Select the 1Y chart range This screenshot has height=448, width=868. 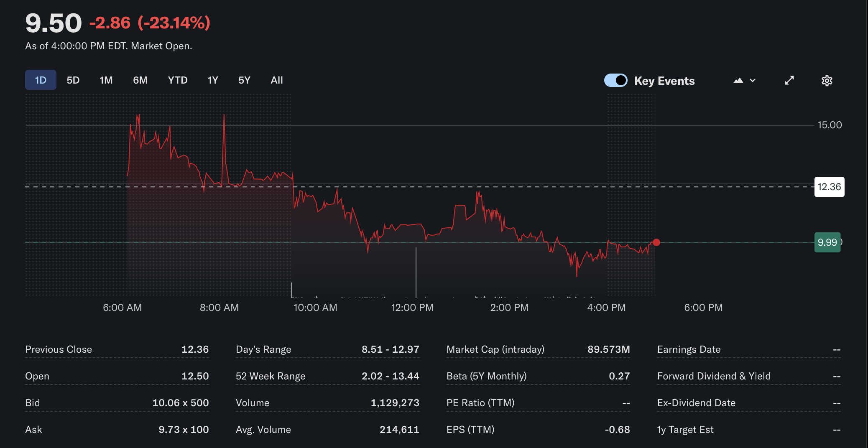(x=213, y=80)
